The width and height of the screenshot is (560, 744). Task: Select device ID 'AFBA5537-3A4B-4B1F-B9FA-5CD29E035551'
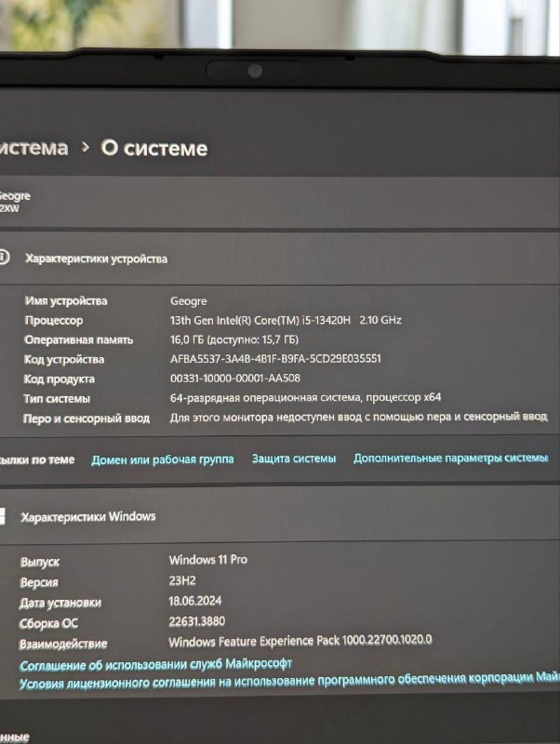pos(275,359)
